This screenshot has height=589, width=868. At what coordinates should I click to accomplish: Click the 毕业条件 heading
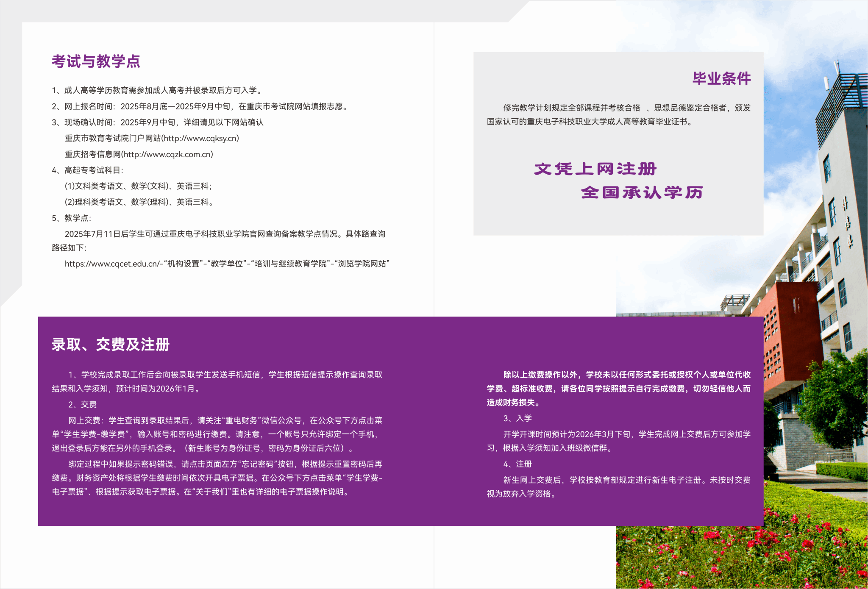click(x=721, y=79)
